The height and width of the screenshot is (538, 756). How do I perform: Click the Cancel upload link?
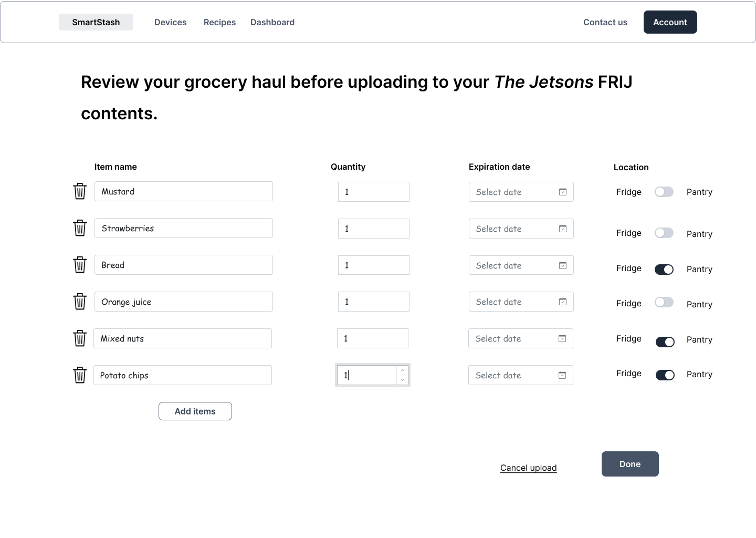528,468
